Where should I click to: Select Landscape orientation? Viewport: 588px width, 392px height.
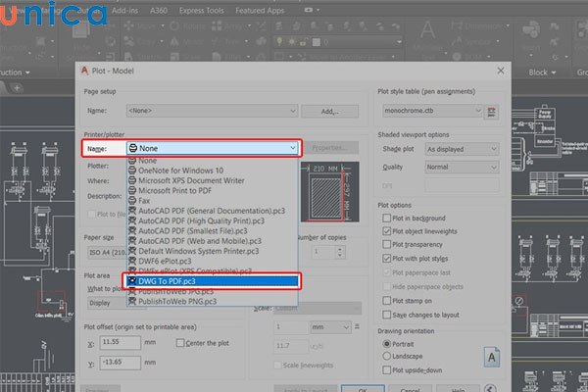tap(387, 356)
